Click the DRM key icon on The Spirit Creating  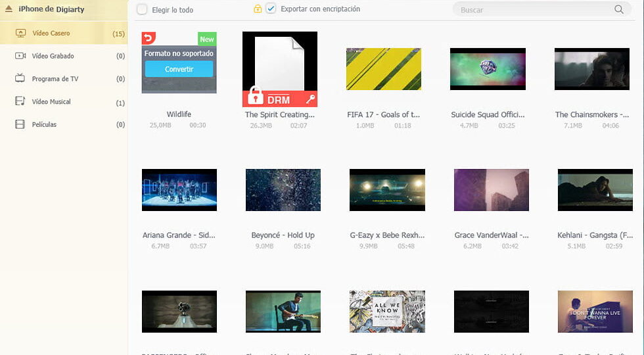pyautogui.click(x=310, y=99)
